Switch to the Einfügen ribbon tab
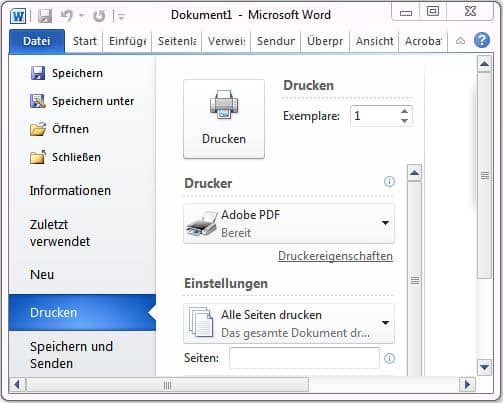 127,41
